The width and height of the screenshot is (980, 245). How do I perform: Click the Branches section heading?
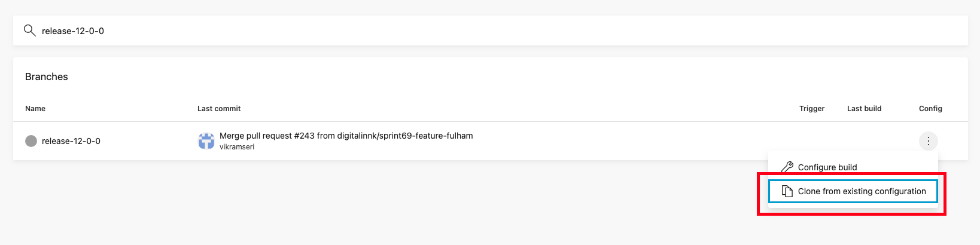tap(47, 76)
